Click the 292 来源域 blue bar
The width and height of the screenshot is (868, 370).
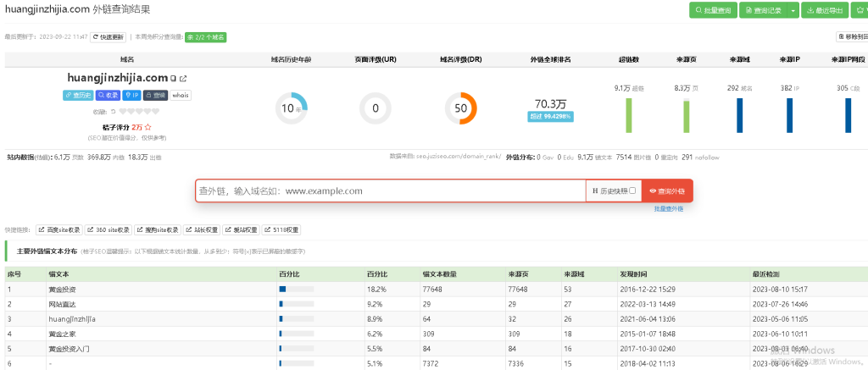pos(739,116)
